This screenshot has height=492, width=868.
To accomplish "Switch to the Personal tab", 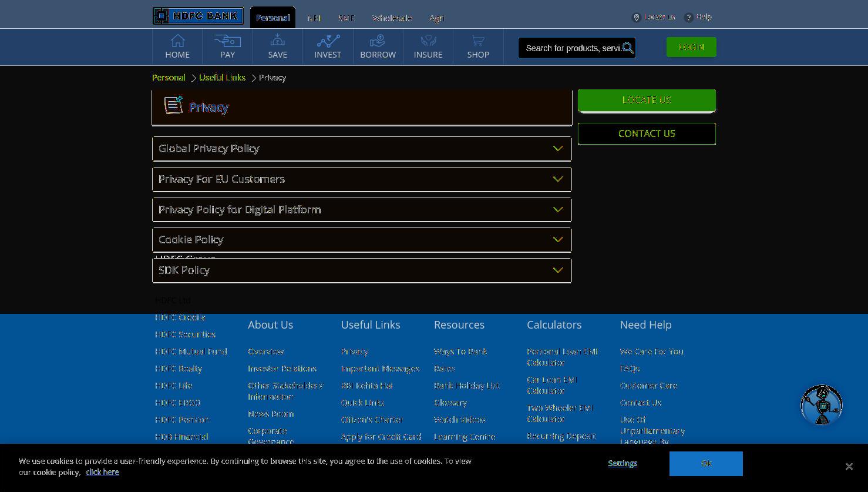I will tap(272, 18).
